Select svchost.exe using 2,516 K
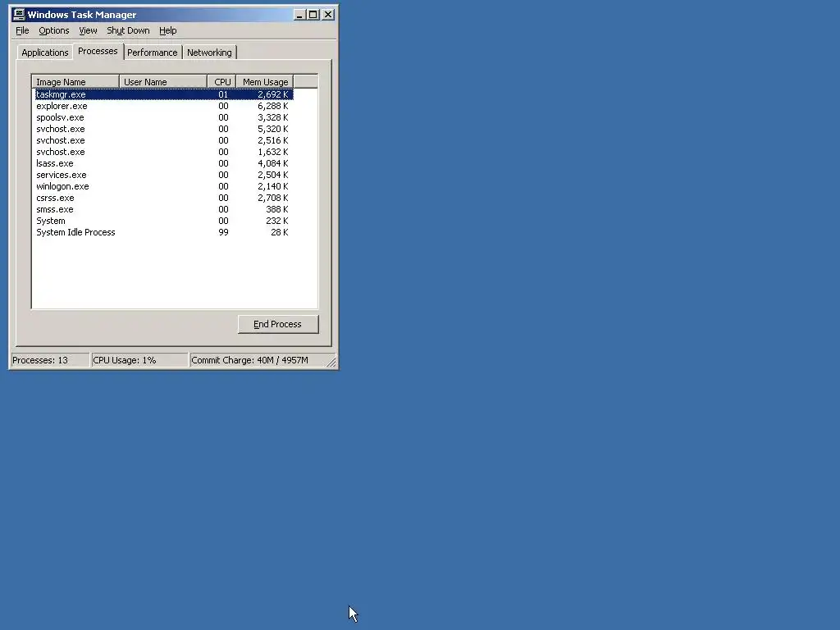Image resolution: width=840 pixels, height=630 pixels. [163, 140]
